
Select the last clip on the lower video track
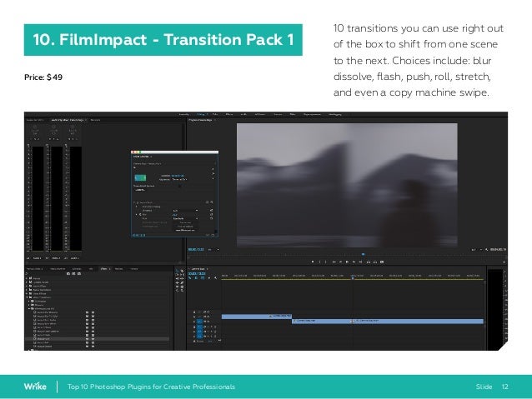(x=419, y=321)
